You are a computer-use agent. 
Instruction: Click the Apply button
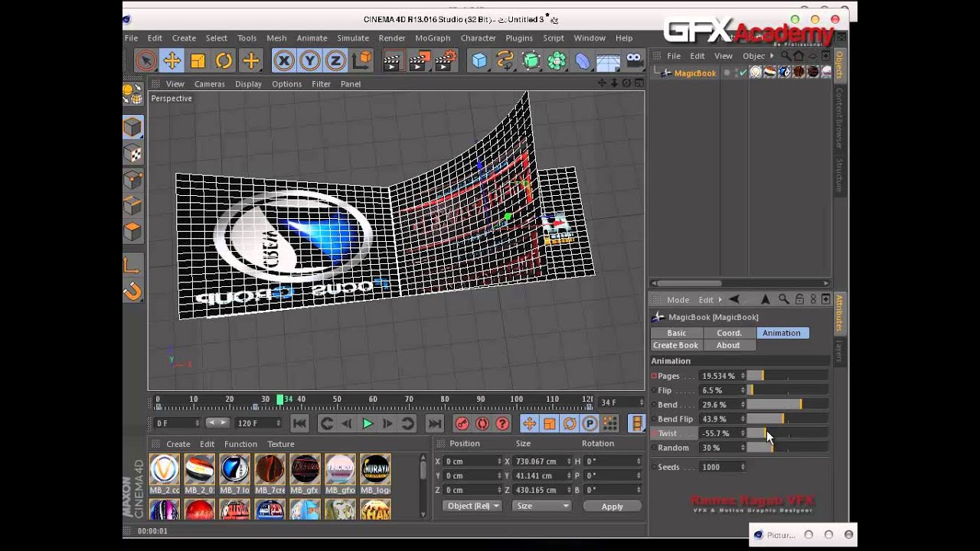pos(612,507)
